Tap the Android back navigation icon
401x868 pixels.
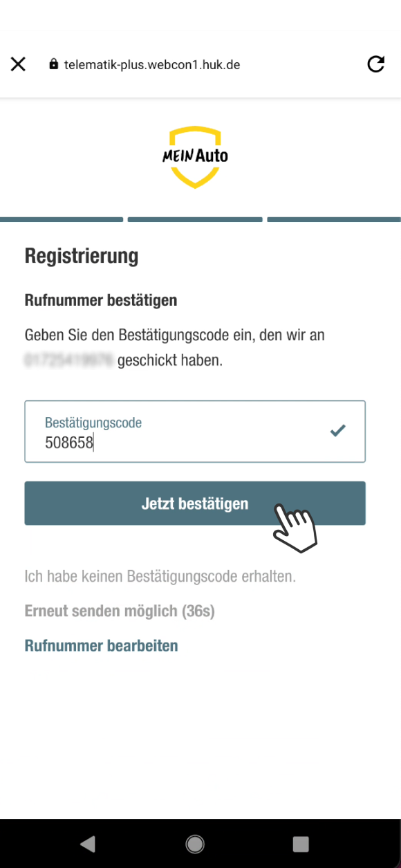[88, 844]
